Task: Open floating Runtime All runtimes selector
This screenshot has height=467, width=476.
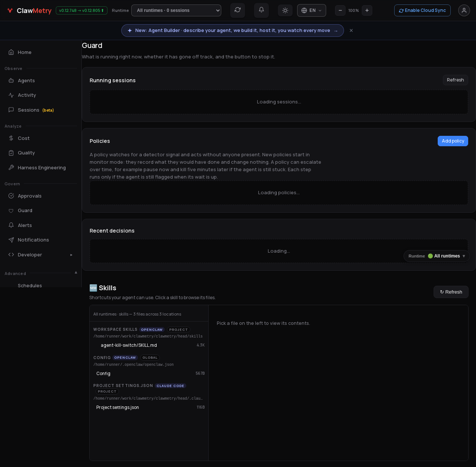Action: coord(437,256)
